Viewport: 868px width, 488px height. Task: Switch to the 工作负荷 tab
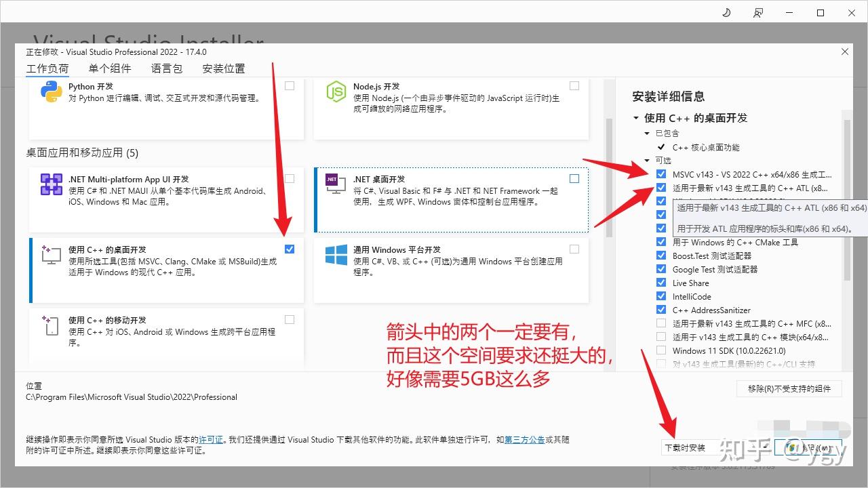click(47, 68)
